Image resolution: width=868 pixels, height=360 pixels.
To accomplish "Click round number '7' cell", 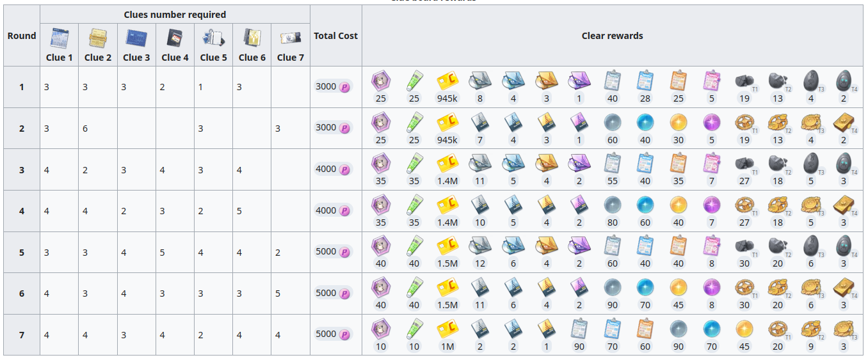I will [x=22, y=334].
